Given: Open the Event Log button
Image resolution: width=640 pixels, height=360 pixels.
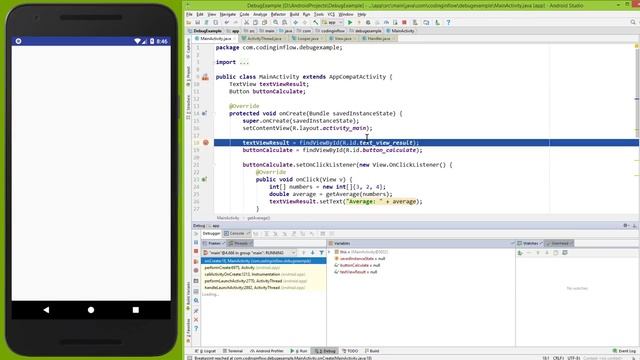Looking at the screenshot, I should coord(624,351).
